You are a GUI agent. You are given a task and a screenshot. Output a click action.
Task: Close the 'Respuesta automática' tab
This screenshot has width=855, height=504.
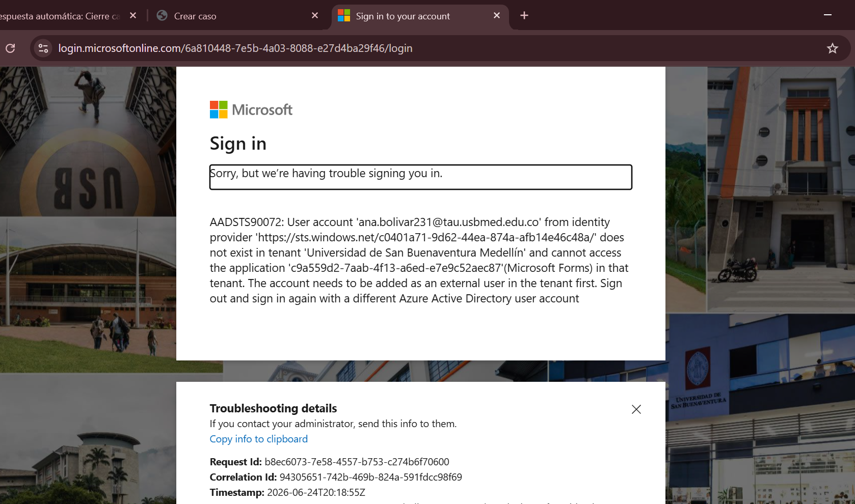pos(133,16)
